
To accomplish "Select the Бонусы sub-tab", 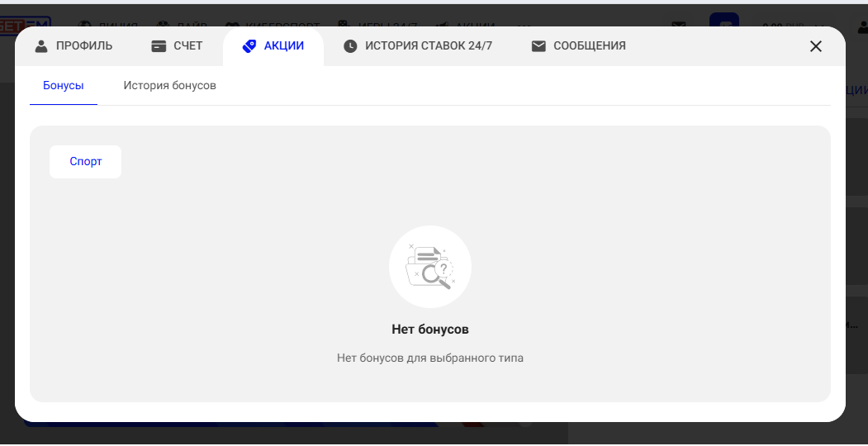I will [64, 86].
